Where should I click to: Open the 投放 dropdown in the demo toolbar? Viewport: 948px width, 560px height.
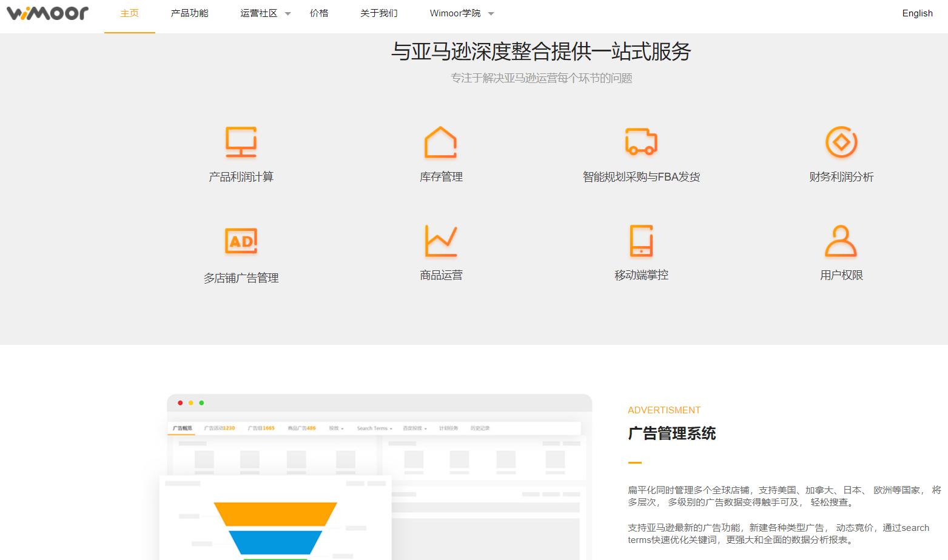(x=335, y=428)
